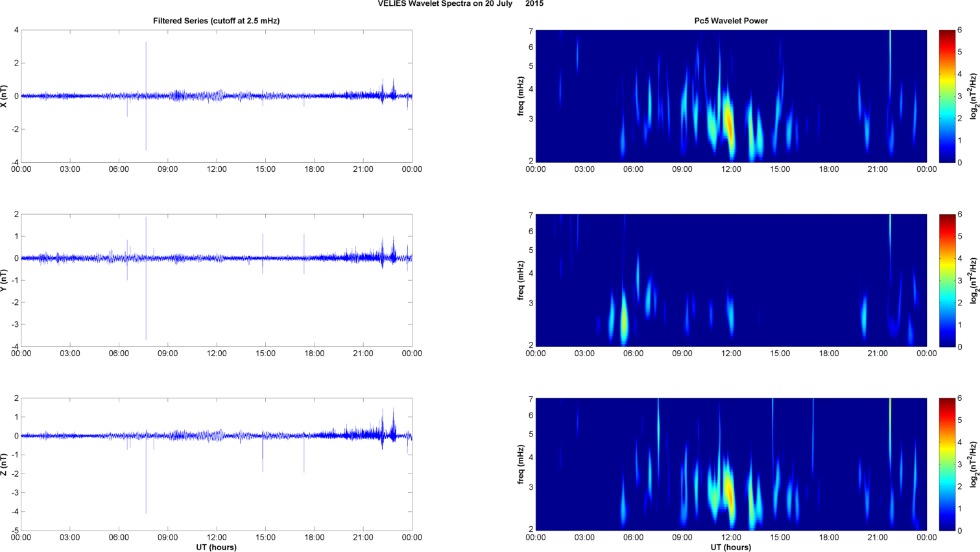Click the X (nT) axis label

pos(5,96)
